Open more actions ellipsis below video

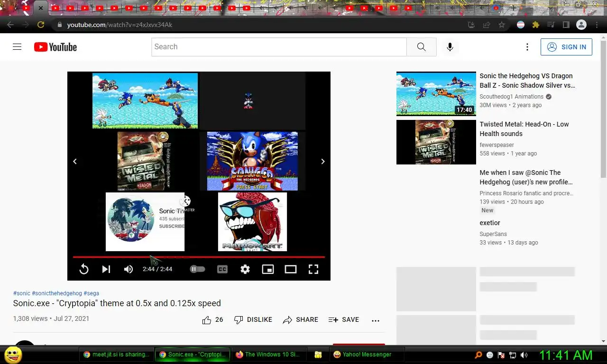click(x=376, y=320)
